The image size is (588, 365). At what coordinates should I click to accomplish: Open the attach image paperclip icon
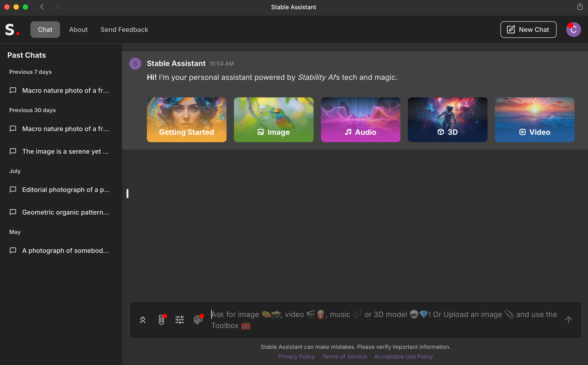[162, 320]
